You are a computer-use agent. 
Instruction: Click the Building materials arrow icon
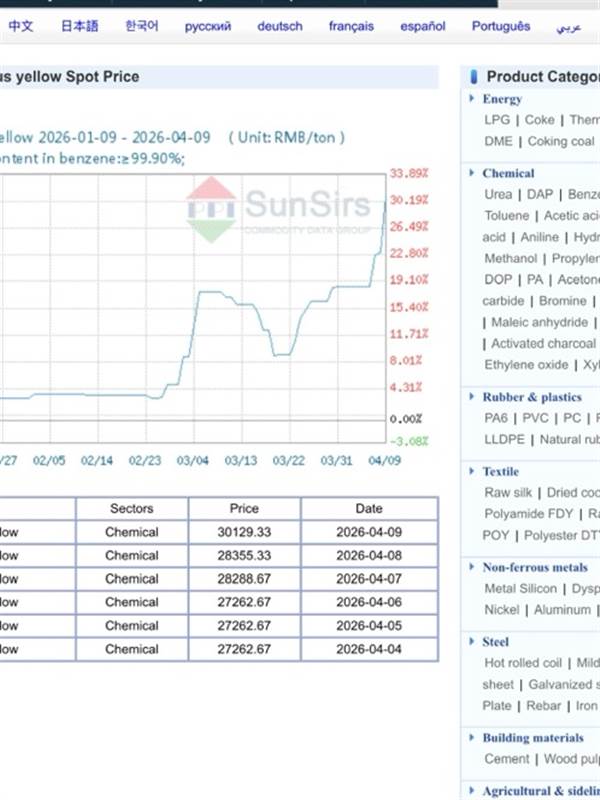[x=472, y=737]
